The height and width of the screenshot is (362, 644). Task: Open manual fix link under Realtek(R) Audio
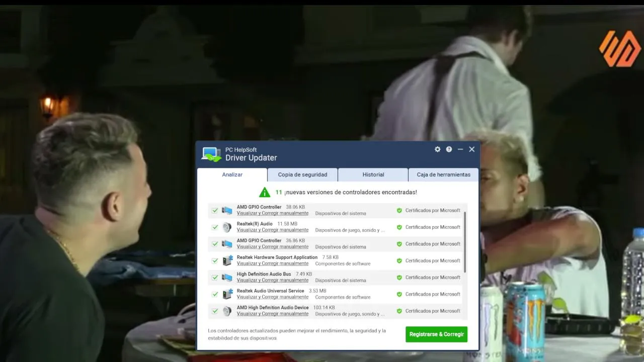[273, 230]
